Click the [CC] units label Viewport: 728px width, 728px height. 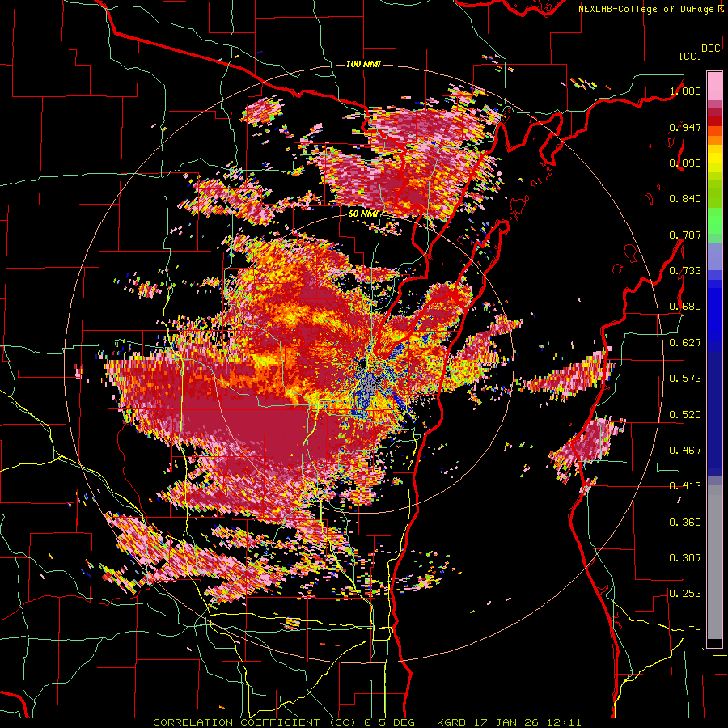(691, 56)
